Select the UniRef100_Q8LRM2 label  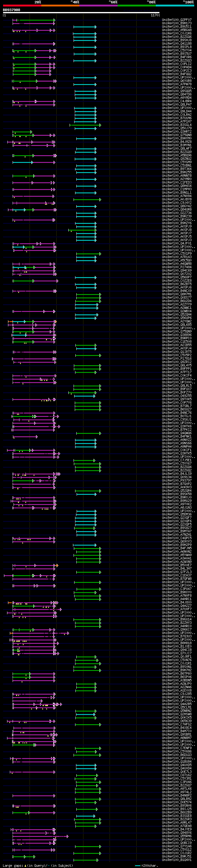177,799
